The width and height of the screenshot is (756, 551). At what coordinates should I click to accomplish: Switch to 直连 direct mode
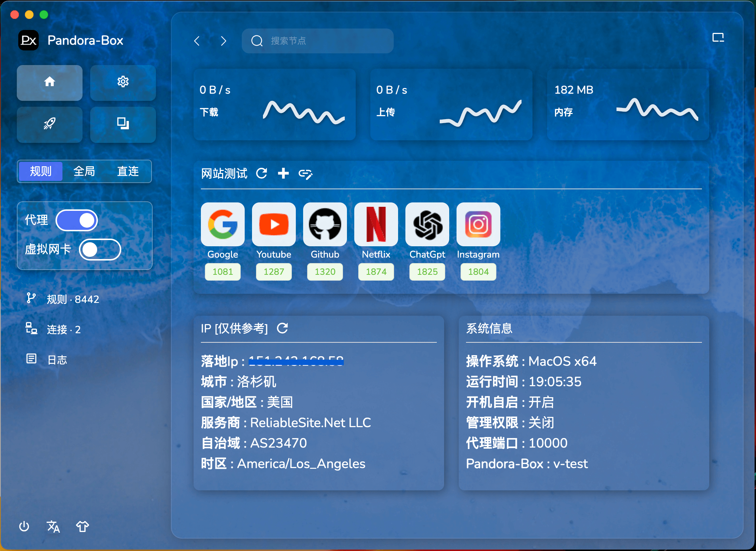128,171
